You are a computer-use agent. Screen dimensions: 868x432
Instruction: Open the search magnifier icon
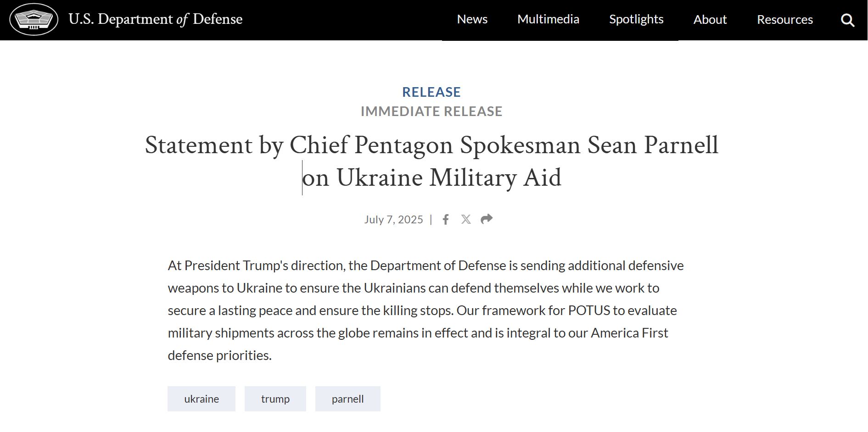tap(847, 20)
